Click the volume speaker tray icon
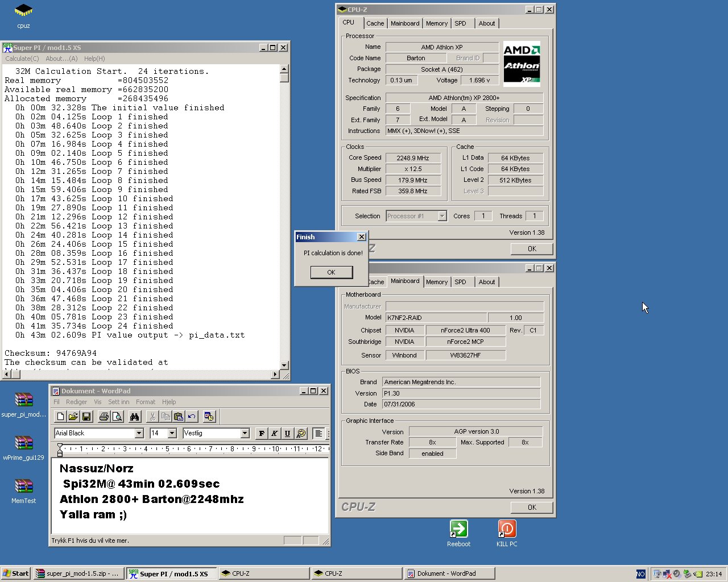 tap(677, 574)
